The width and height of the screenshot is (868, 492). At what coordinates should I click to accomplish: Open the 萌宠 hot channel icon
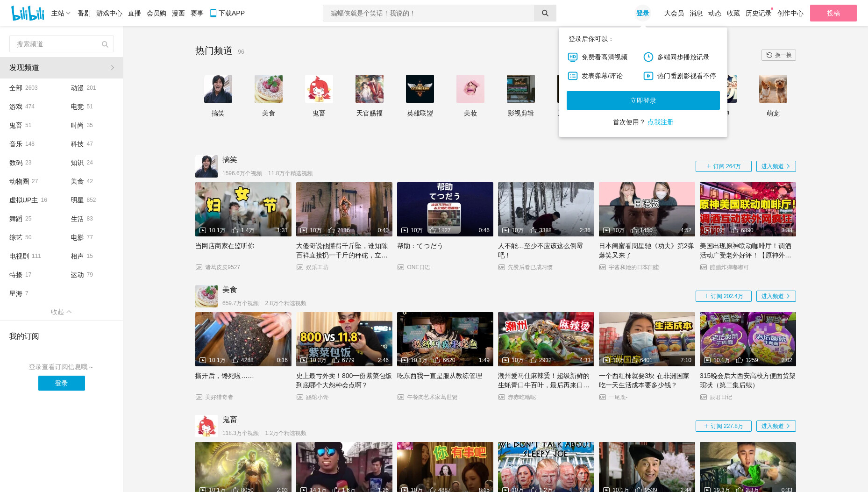point(773,89)
